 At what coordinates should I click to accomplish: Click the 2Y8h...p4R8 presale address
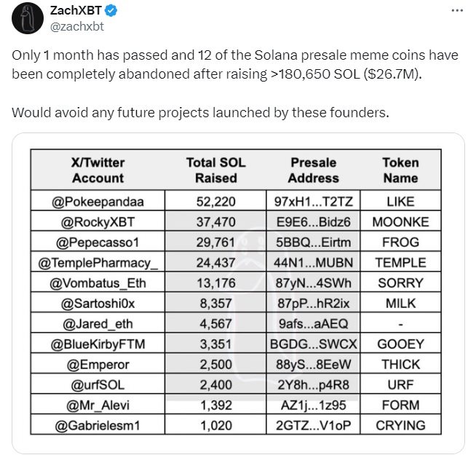pos(314,384)
